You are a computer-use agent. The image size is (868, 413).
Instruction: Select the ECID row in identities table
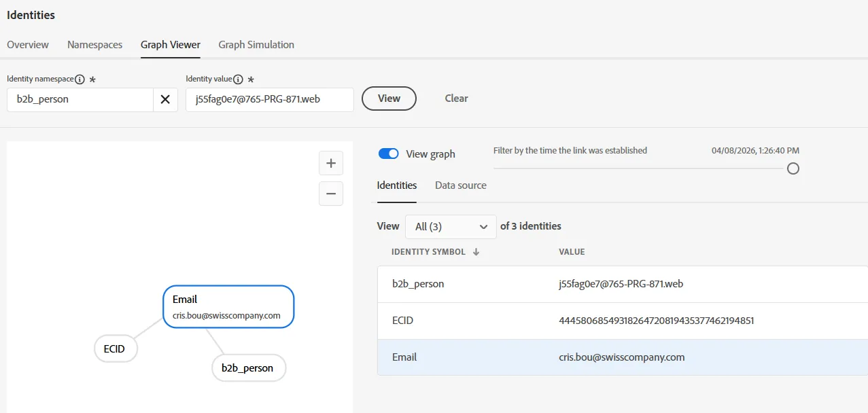(623, 321)
